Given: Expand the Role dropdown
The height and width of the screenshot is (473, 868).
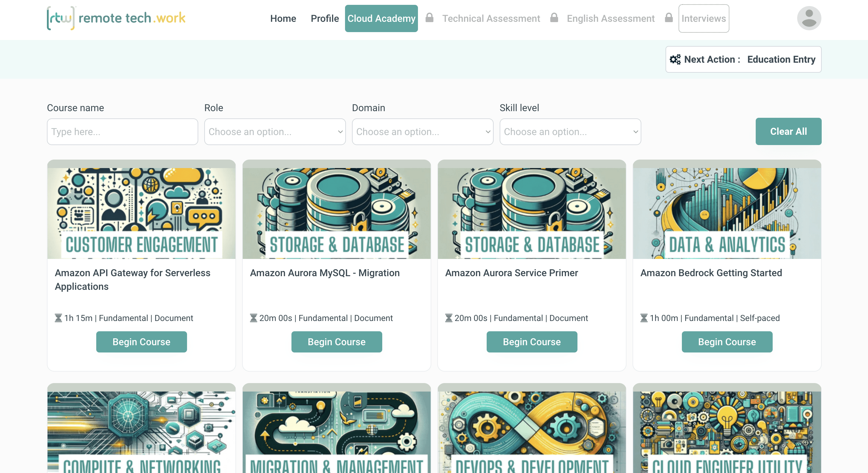Looking at the screenshot, I should point(275,131).
